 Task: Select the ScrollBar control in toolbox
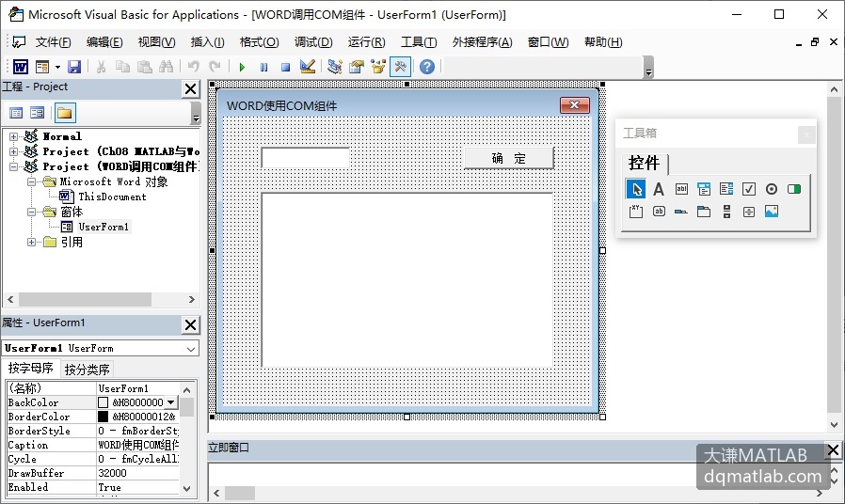[x=726, y=212]
